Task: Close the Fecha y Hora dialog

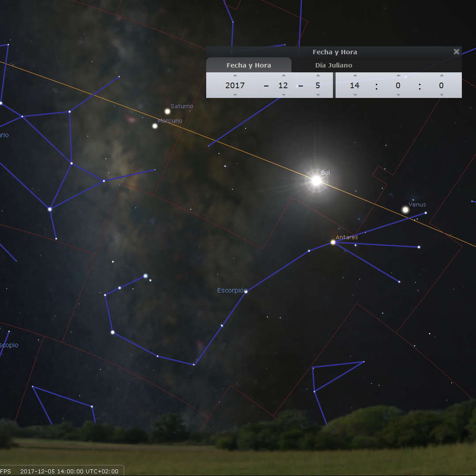Action: click(x=456, y=52)
